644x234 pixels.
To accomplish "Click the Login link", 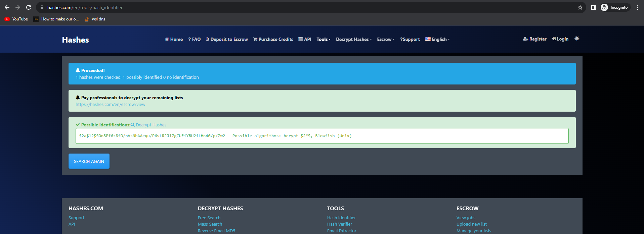I will (560, 39).
